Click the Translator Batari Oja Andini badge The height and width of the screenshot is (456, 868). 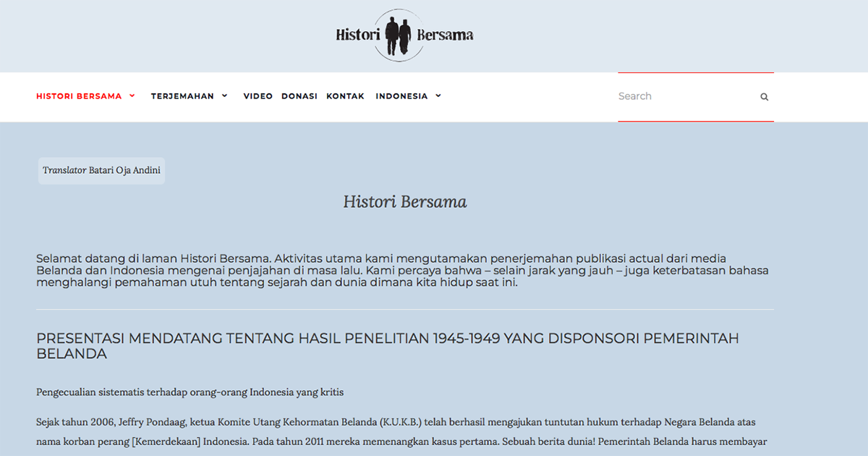point(101,171)
